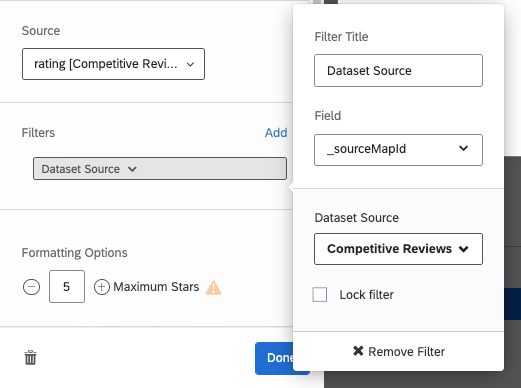This screenshot has width=521, height=388.
Task: Click the orange warning triangle icon
Action: click(x=213, y=287)
